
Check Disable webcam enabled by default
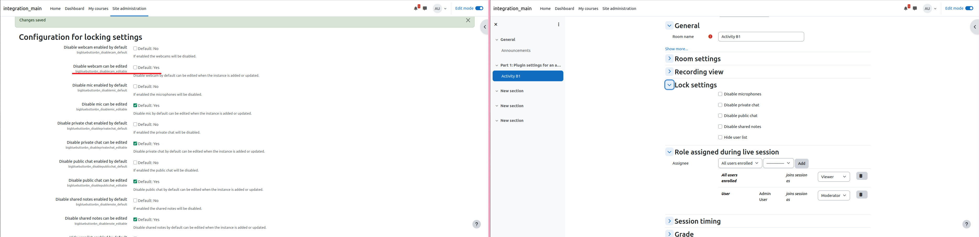point(135,48)
